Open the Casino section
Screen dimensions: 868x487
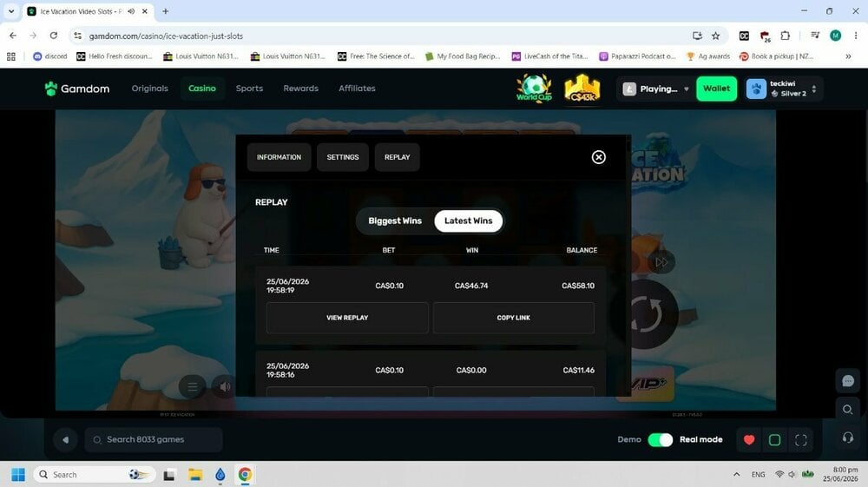point(202,89)
